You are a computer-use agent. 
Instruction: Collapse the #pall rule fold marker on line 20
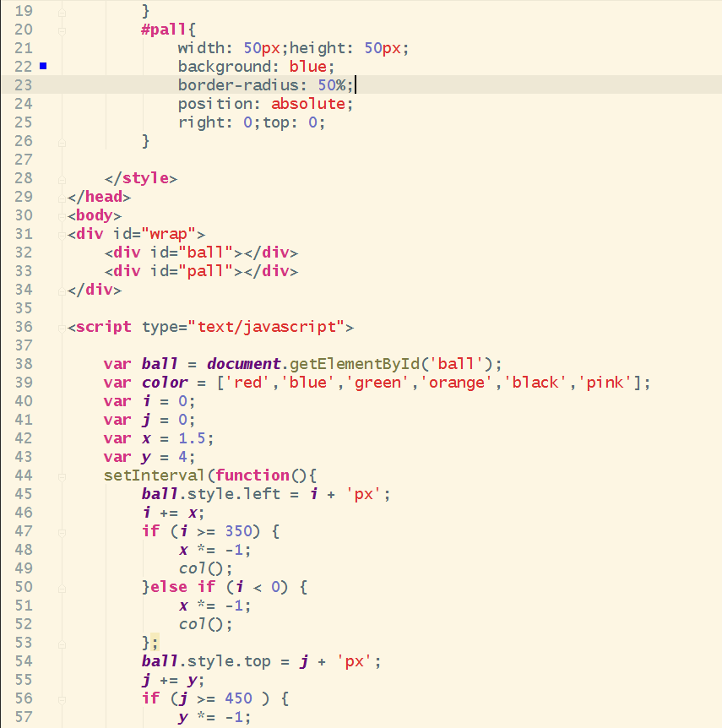point(62,31)
